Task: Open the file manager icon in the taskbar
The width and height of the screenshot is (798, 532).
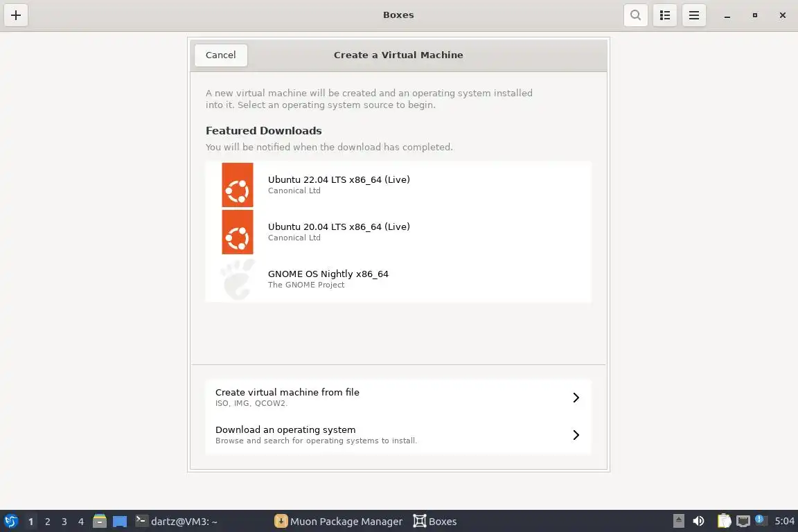Action: click(x=100, y=521)
